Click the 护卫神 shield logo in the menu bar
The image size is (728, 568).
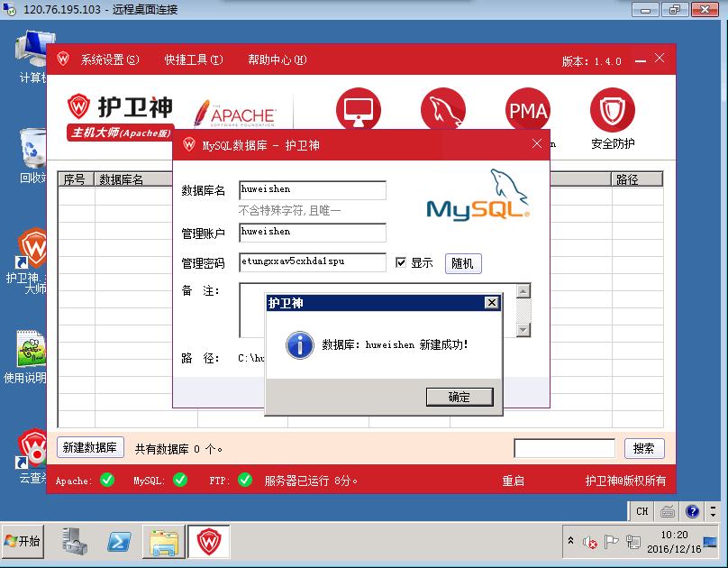pos(63,59)
